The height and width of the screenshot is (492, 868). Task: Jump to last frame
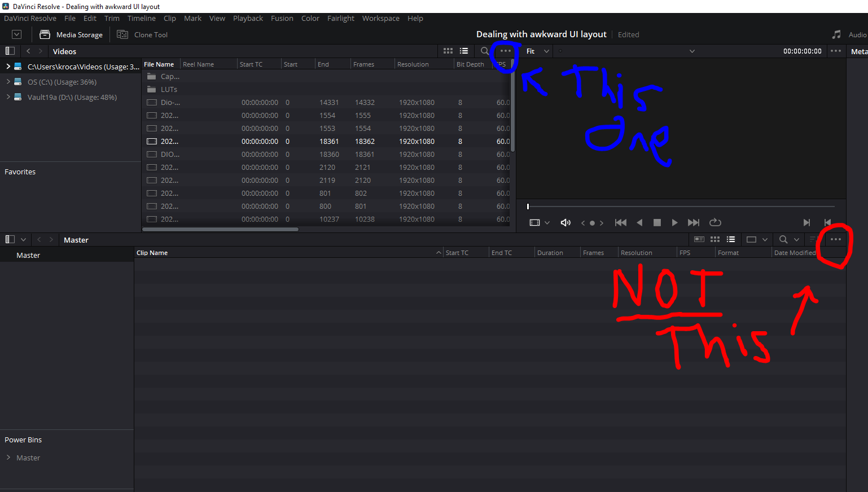point(694,223)
